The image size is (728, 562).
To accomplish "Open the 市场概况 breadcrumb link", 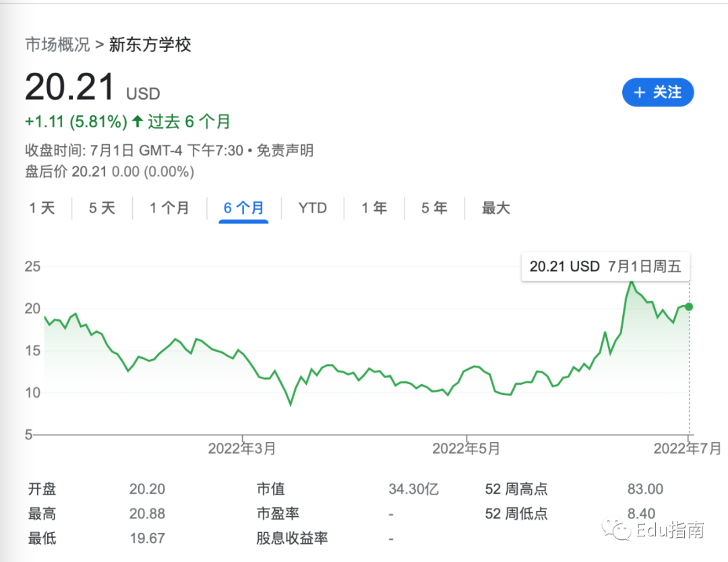I will (57, 45).
